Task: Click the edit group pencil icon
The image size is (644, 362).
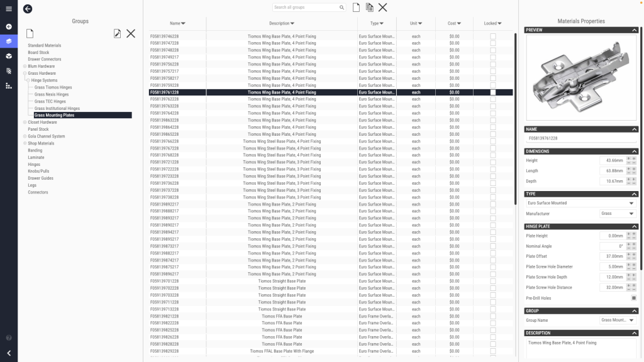Action: [117, 33]
